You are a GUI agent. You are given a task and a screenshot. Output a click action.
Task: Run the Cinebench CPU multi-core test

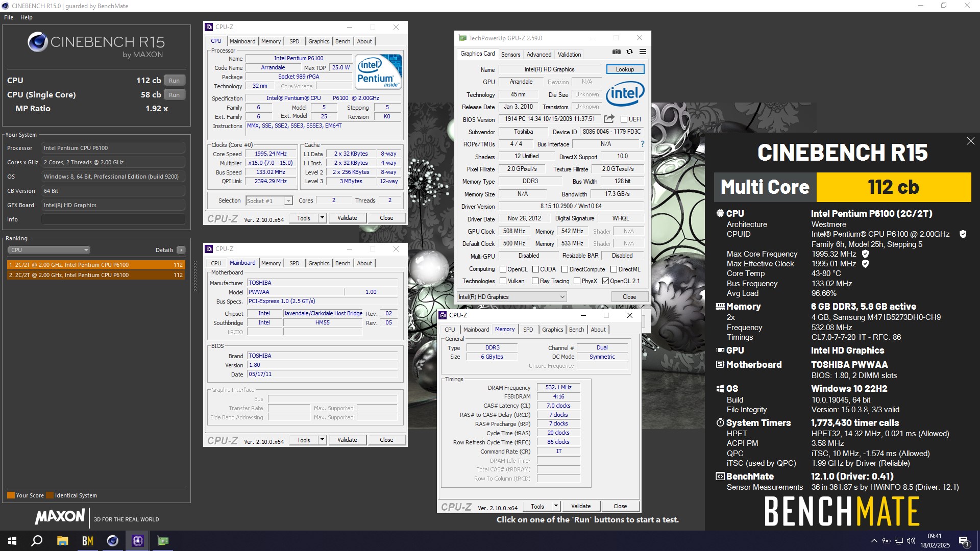point(175,81)
